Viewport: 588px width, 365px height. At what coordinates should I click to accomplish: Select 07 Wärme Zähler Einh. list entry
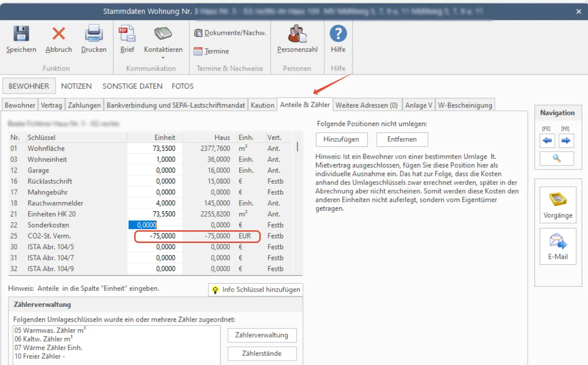48,348
